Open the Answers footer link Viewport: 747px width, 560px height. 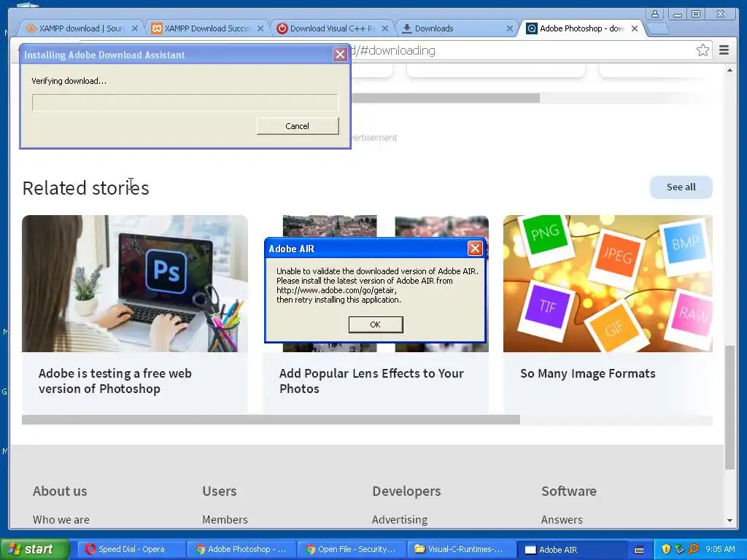[562, 519]
